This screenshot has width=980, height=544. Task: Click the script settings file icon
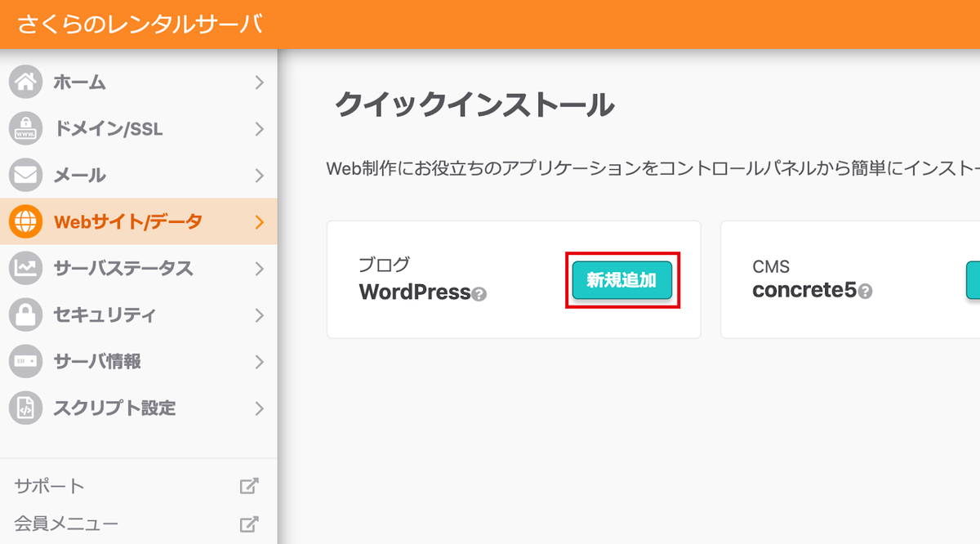(25, 408)
